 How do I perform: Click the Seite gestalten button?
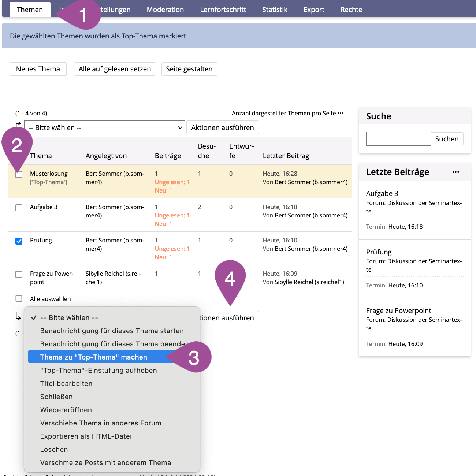pyautogui.click(x=189, y=69)
